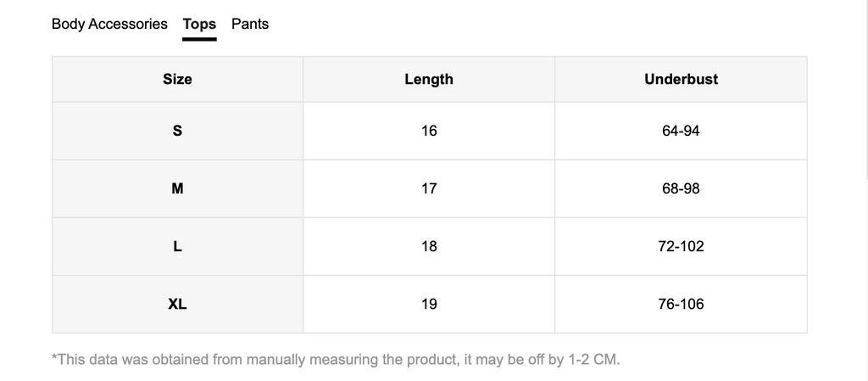Open the Pants tab
This screenshot has height=381, width=868.
click(x=250, y=24)
